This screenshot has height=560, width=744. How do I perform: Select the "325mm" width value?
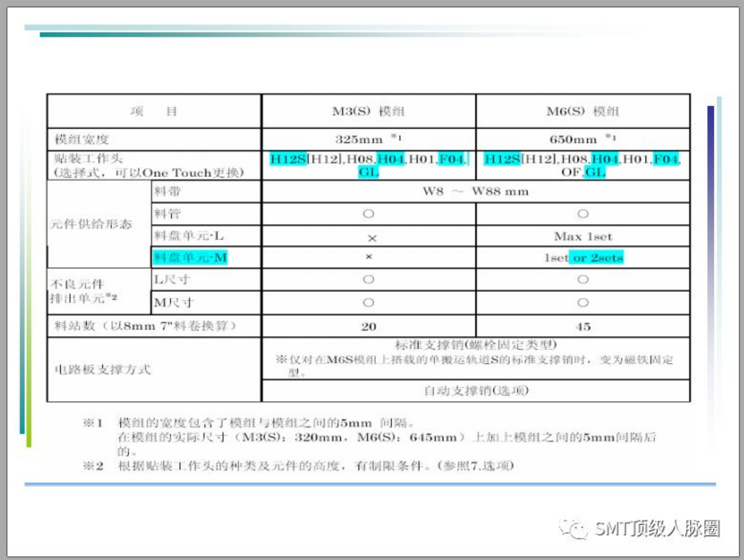(359, 139)
